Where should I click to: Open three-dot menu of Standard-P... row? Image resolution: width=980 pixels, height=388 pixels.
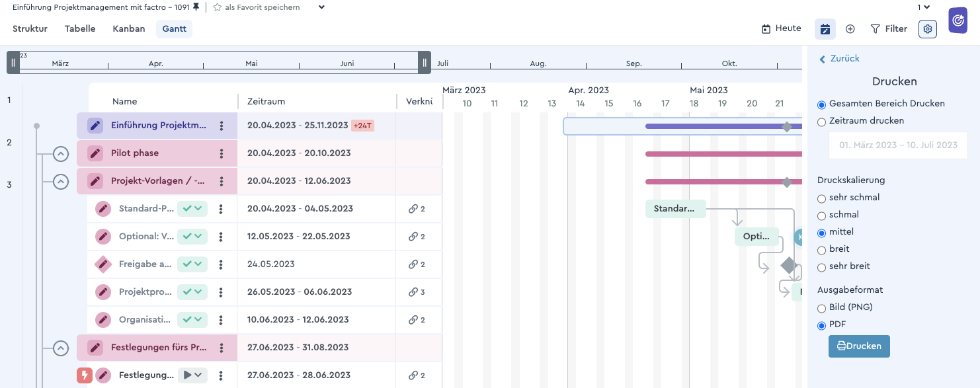tap(222, 209)
